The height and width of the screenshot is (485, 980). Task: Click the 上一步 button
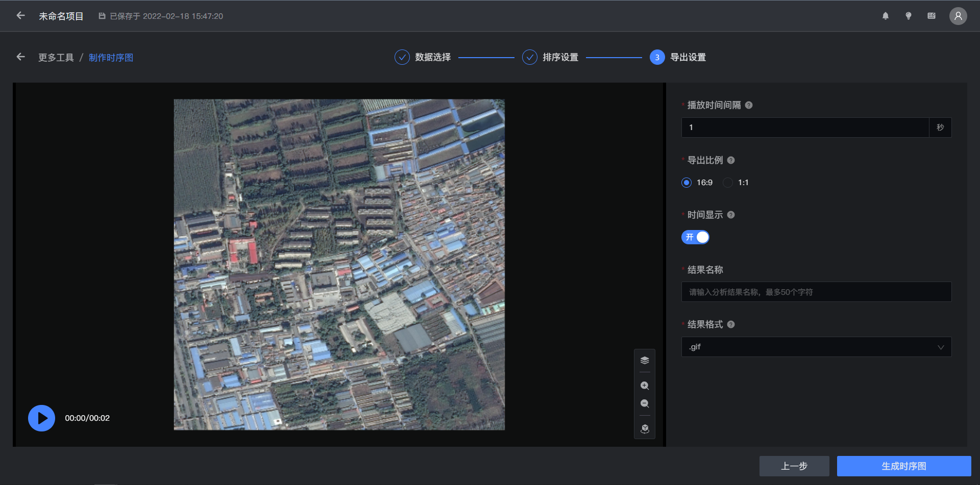point(794,466)
